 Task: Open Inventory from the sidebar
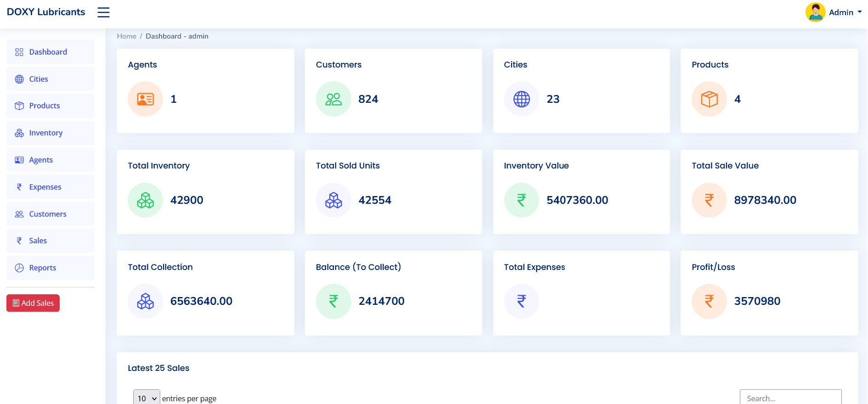(45, 133)
